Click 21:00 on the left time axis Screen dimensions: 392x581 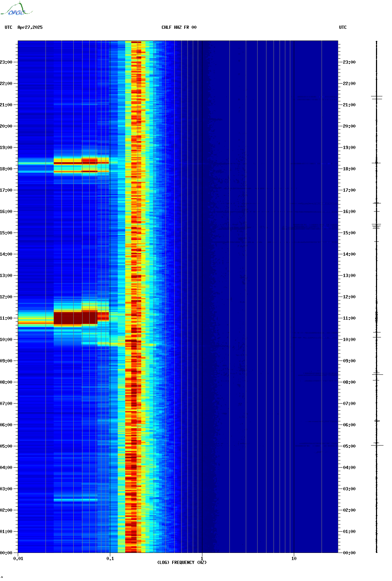point(6,105)
